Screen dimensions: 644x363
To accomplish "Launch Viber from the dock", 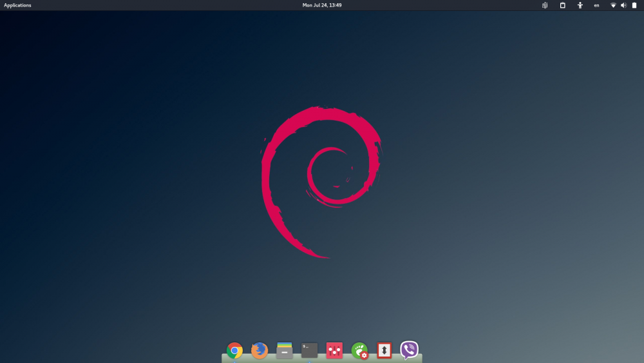I will [x=409, y=350].
